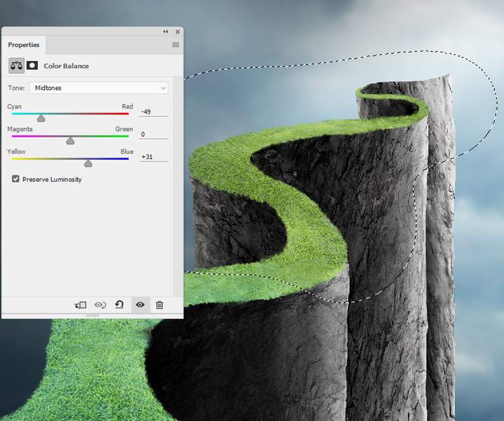
Task: Click the Color Balance scales adjustment icon
Action: click(16, 66)
